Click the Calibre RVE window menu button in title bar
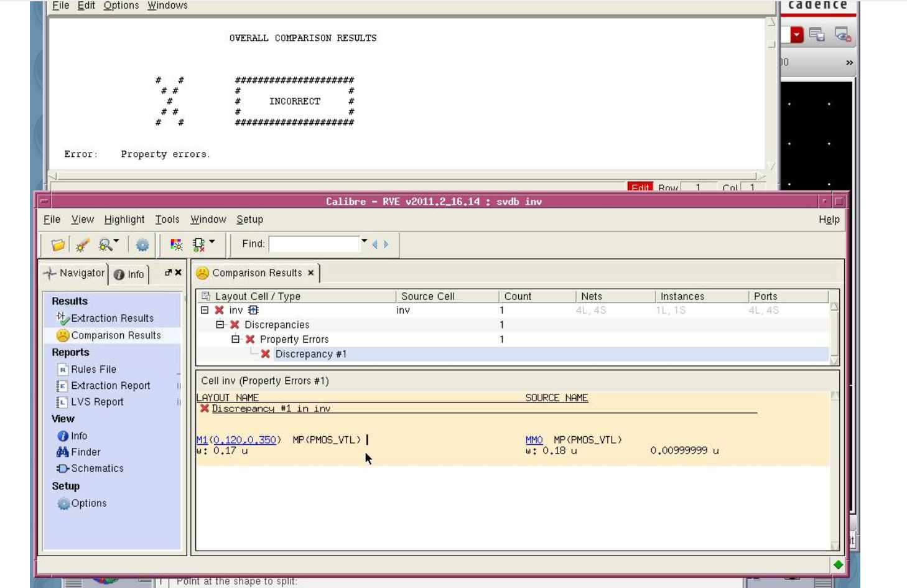Image resolution: width=907 pixels, height=588 pixels. tap(44, 202)
